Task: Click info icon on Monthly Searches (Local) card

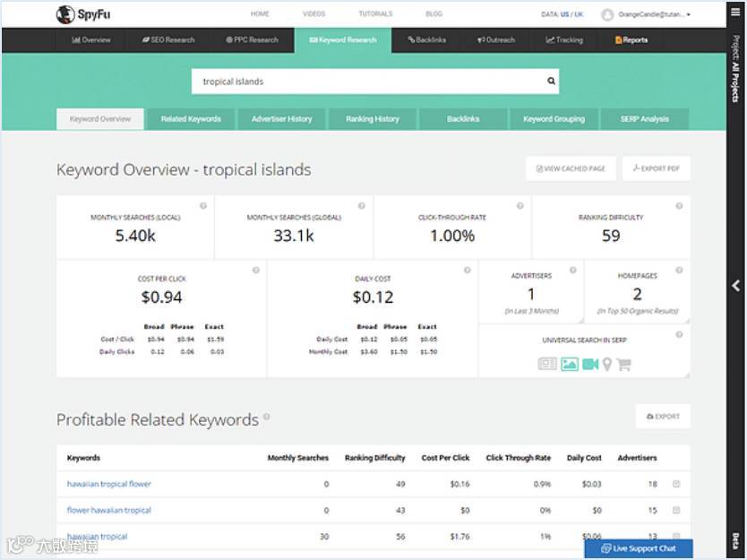Action: click(203, 206)
